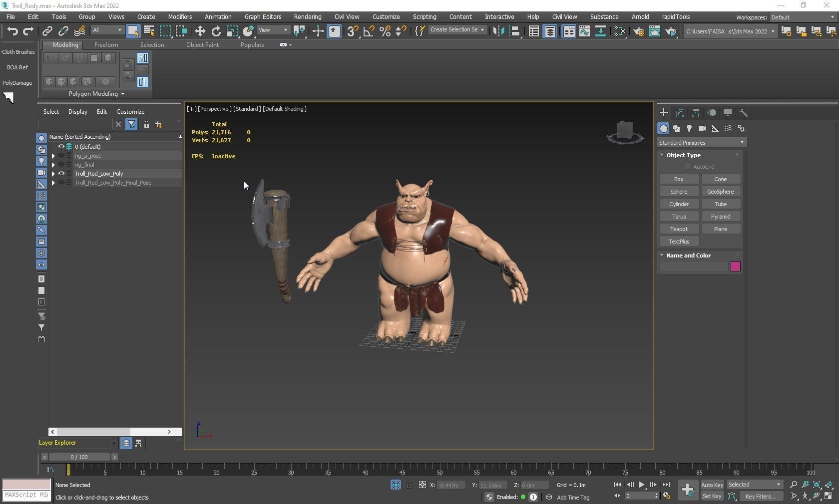This screenshot has height=504, width=839.
Task: Select the Helpers category icon
Action: click(715, 128)
